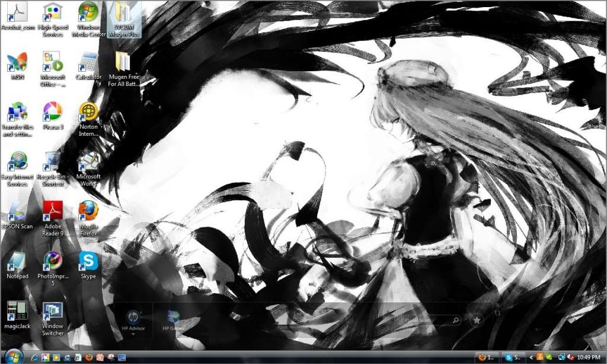The width and height of the screenshot is (607, 364).
Task: Launch Picasa 3 from the desktop
Action: pos(53,116)
